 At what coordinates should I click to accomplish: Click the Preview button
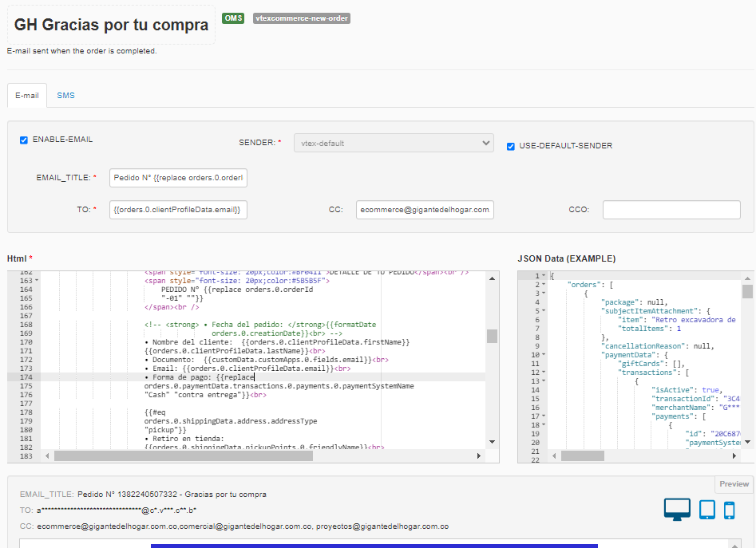(734, 484)
